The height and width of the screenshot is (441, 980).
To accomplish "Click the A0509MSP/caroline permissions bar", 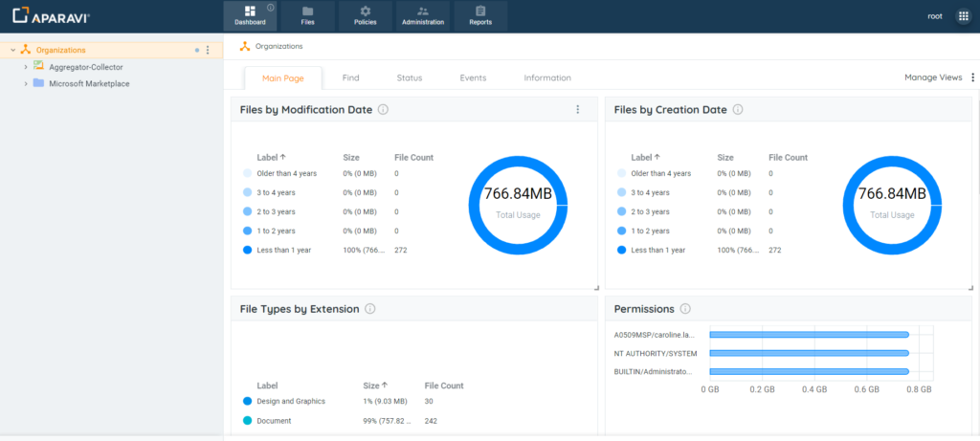I will click(810, 335).
